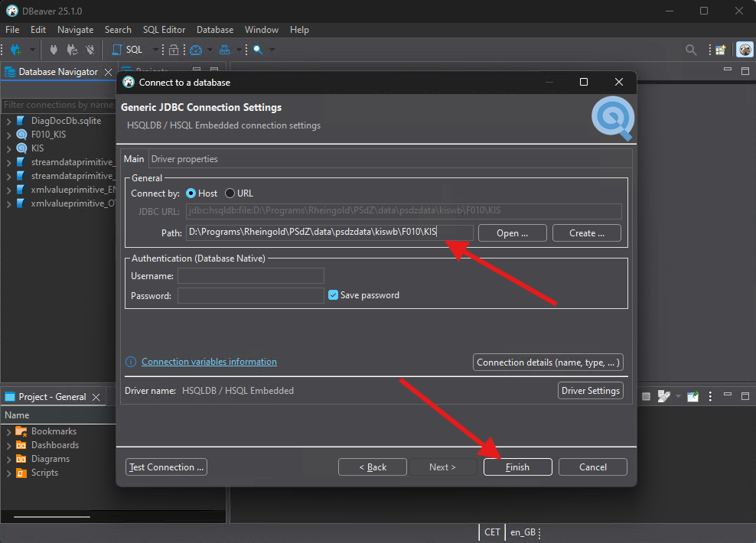Click the Test Connection button
Viewport: 756px width, 543px height.
click(x=166, y=467)
